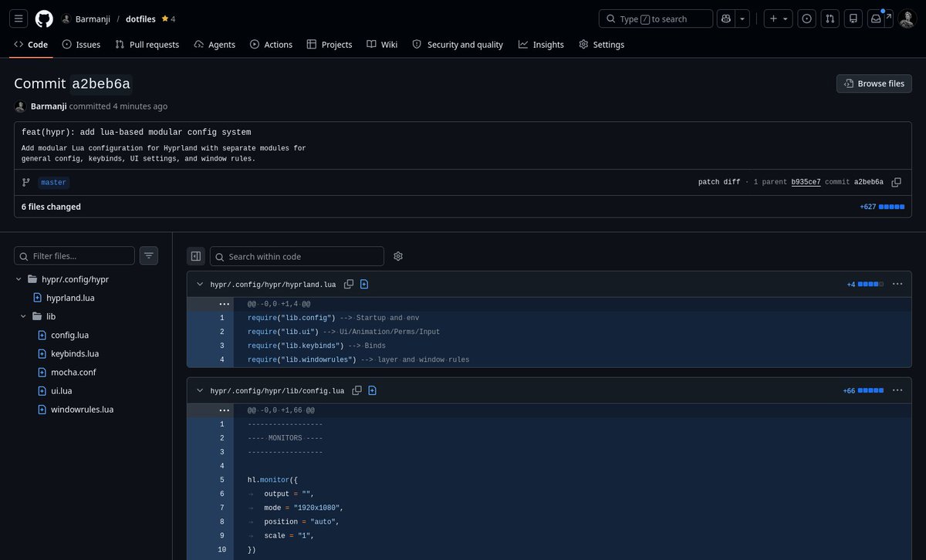The width and height of the screenshot is (926, 560).
Task: Expand hidden lines in config.lua diff
Action: click(x=224, y=410)
